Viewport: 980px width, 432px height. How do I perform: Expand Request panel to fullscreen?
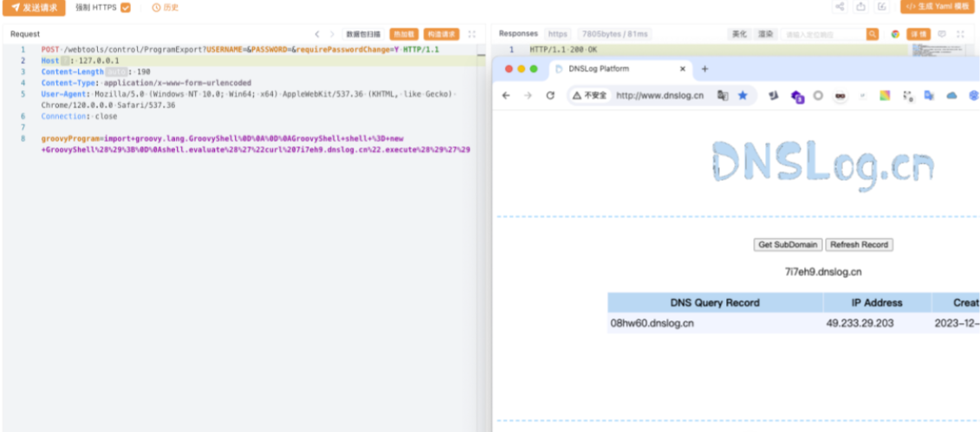(x=472, y=35)
